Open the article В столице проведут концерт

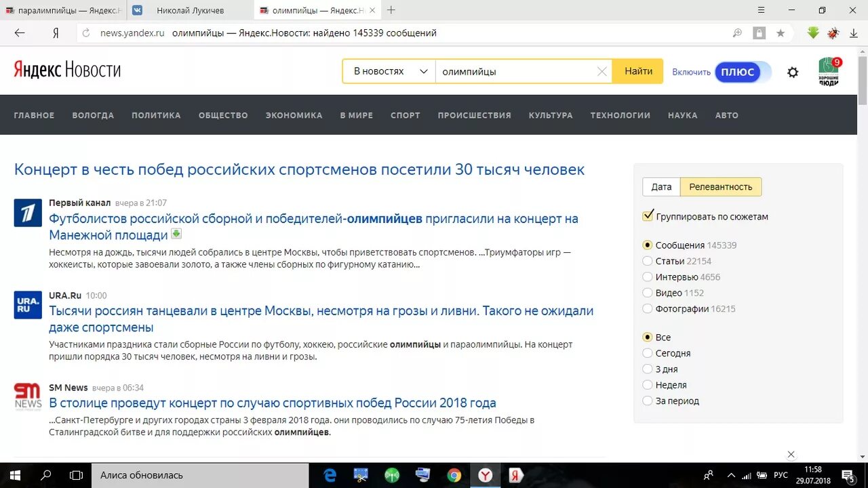[x=273, y=403]
